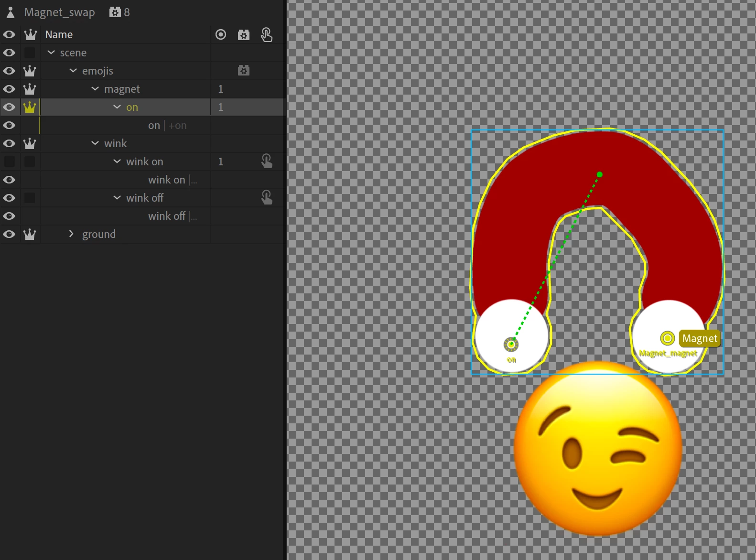756x560 pixels.
Task: Select the wink off | child layer
Action: click(x=172, y=216)
